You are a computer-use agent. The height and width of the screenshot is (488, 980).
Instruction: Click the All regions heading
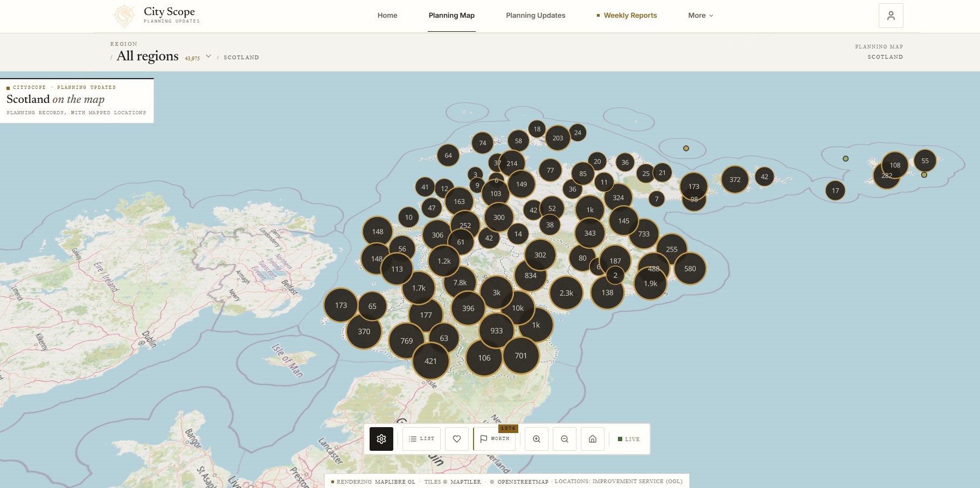(x=148, y=56)
